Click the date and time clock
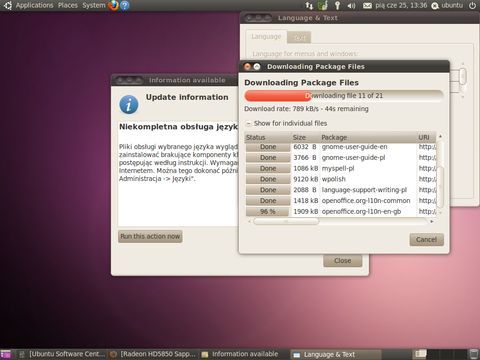This screenshot has width=480, height=360. (401, 5)
